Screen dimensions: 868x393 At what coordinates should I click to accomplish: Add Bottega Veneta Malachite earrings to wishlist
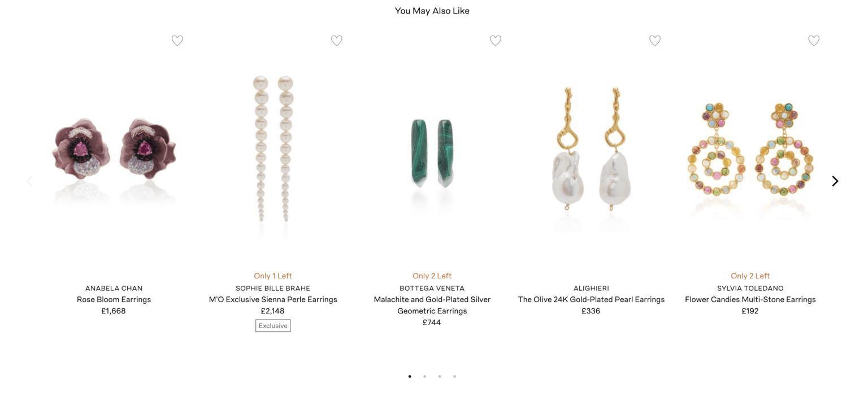[x=496, y=41]
